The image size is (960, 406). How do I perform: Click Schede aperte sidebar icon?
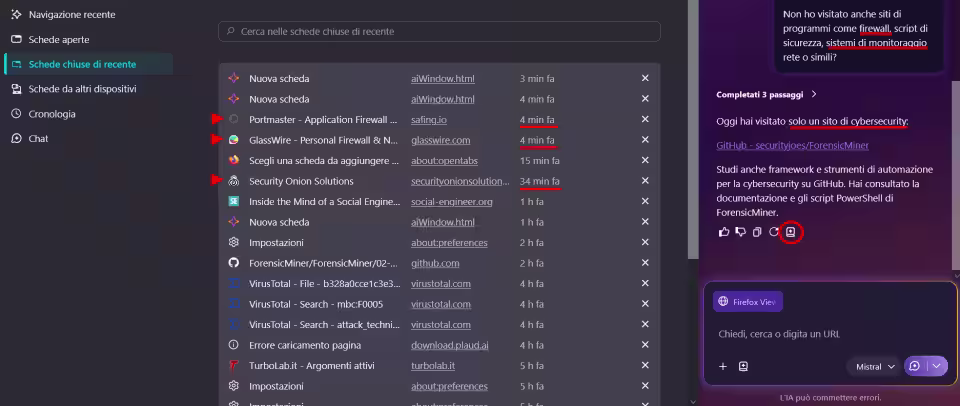17,39
